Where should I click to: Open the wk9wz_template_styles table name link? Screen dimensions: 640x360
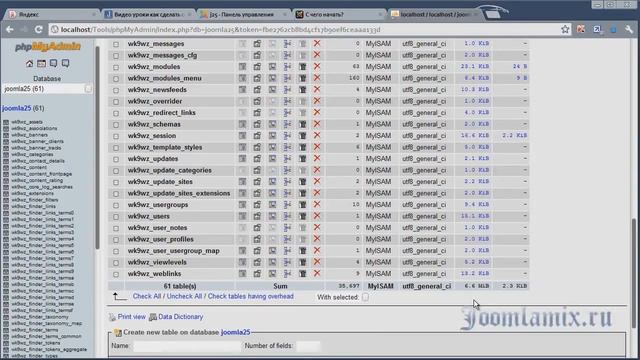[165, 147]
